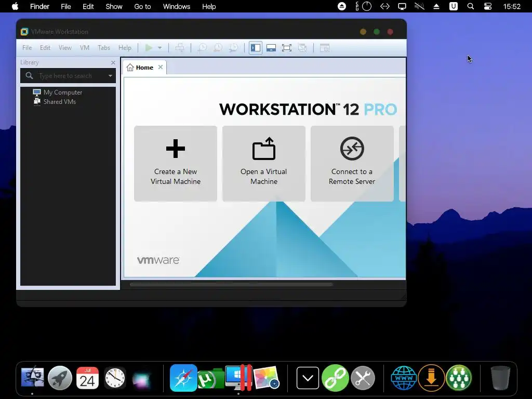Click the console view toolbar icon
Image resolution: width=532 pixels, height=399 pixels.
(x=325, y=48)
